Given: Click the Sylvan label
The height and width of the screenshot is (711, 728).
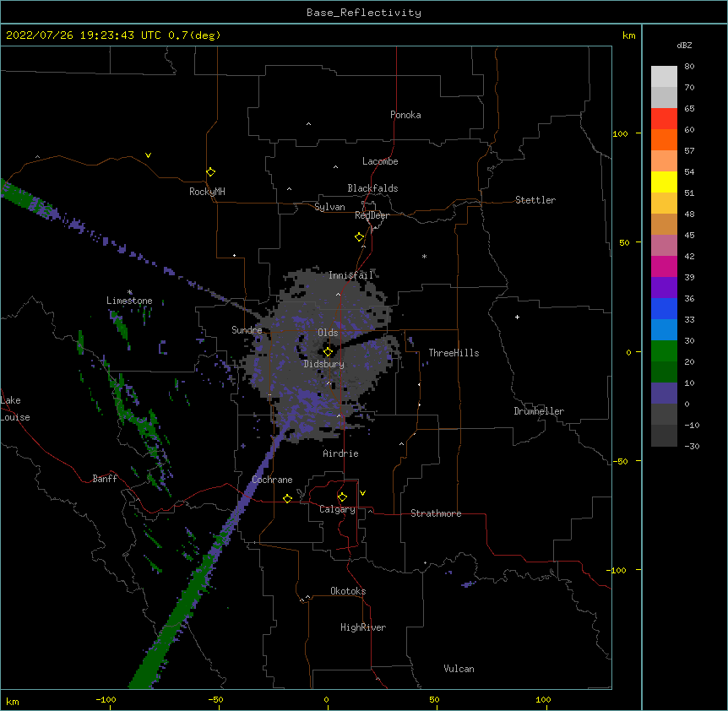Looking at the screenshot, I should 329,207.
